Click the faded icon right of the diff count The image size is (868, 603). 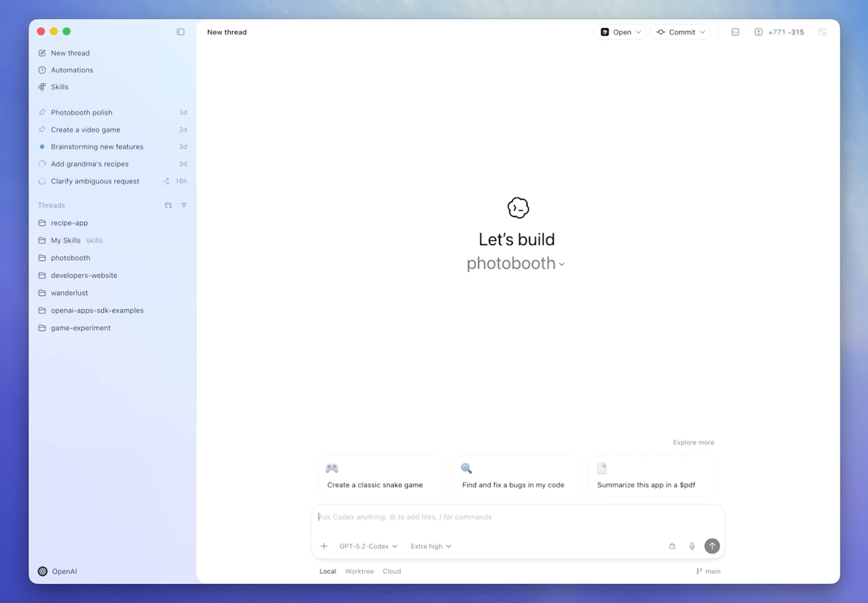click(x=822, y=32)
